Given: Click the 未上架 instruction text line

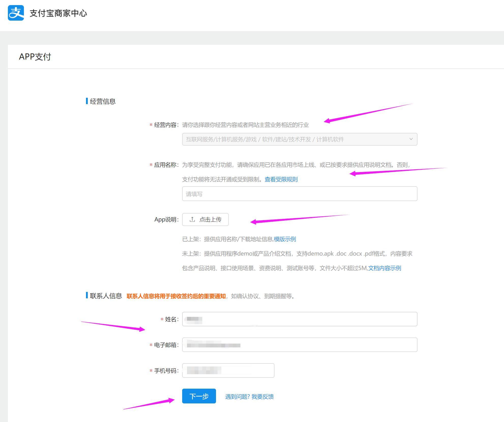Looking at the screenshot, I should tap(297, 254).
